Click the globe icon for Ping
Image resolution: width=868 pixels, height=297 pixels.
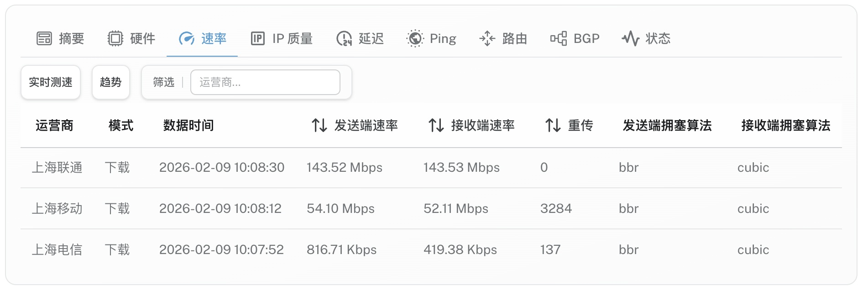[x=415, y=38]
